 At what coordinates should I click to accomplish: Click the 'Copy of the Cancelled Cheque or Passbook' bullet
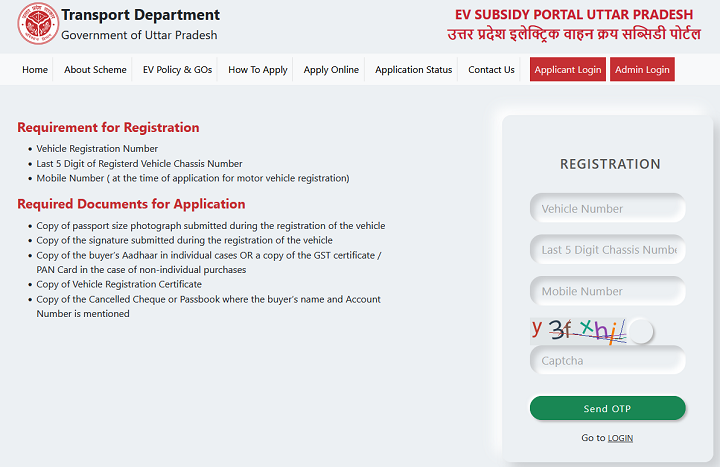point(208,306)
